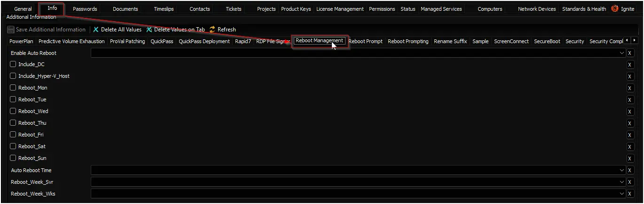
Task: Clear Enable Auto Reboot value with X
Action: pyautogui.click(x=630, y=53)
